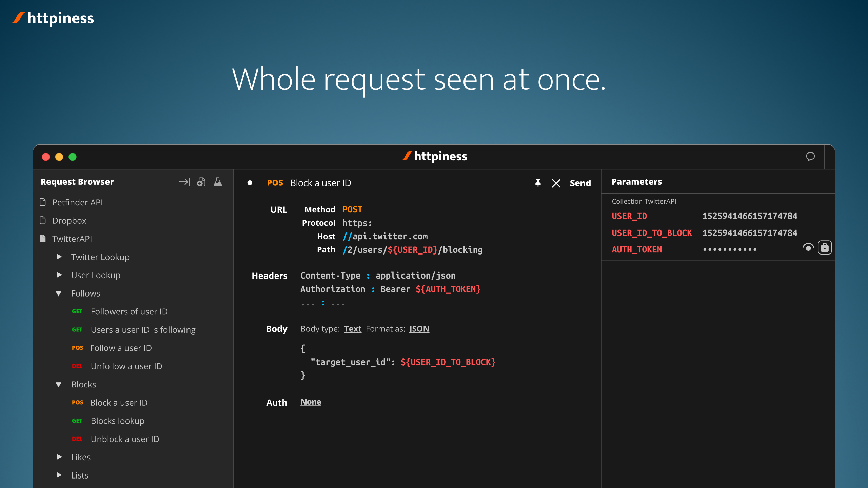Image resolution: width=868 pixels, height=488 pixels.
Task: Open the Petfinder API collection
Action: (x=77, y=202)
